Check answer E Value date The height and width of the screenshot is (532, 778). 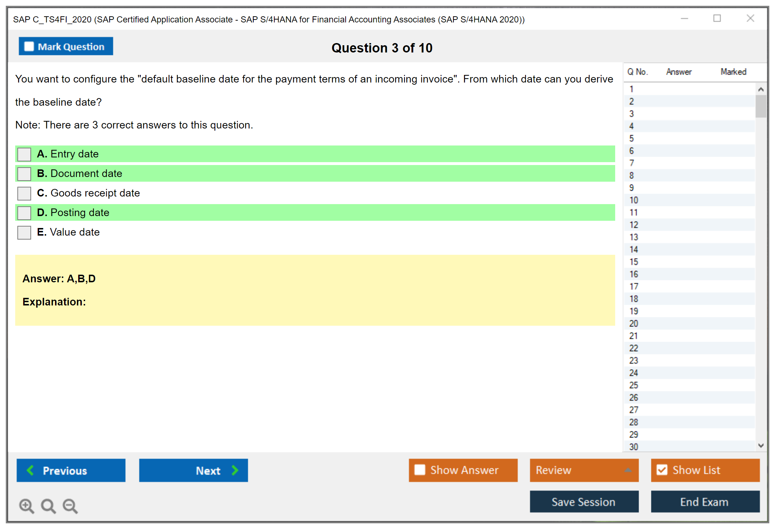pos(24,232)
